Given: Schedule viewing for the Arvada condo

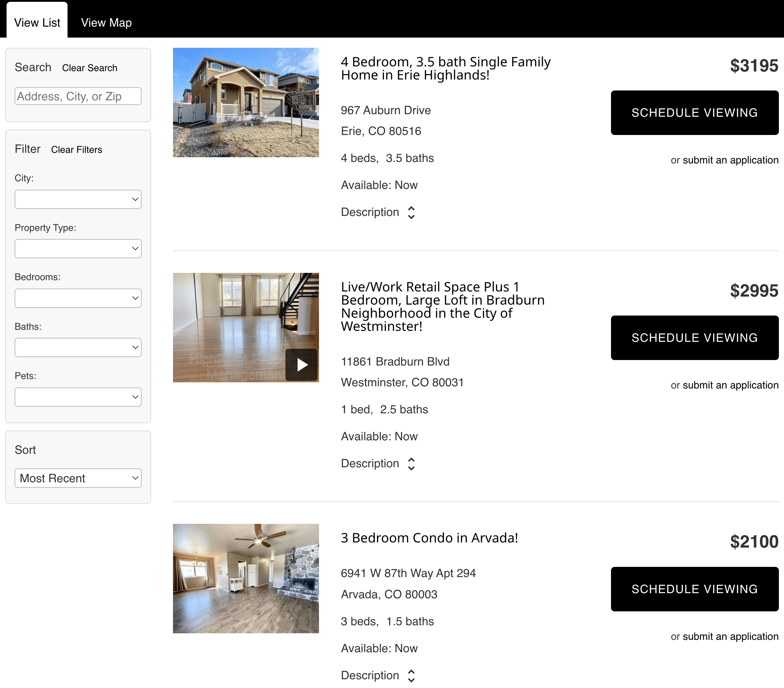Looking at the screenshot, I should pos(694,589).
